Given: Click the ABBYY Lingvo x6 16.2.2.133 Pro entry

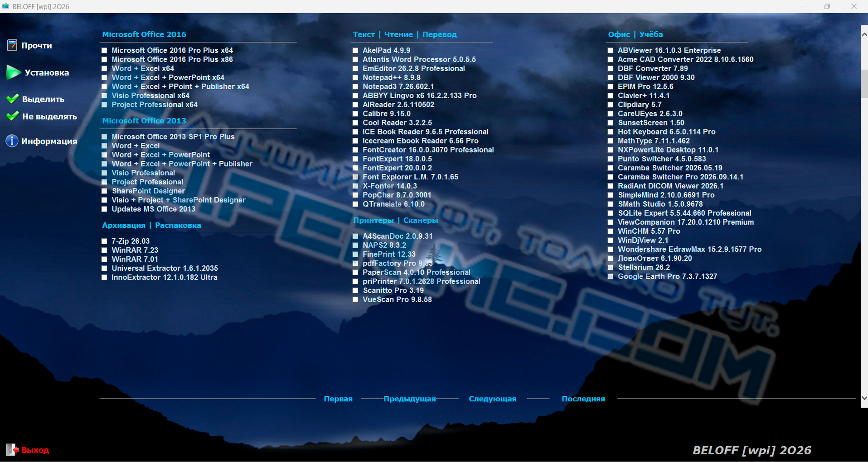Looking at the screenshot, I should [419, 96].
